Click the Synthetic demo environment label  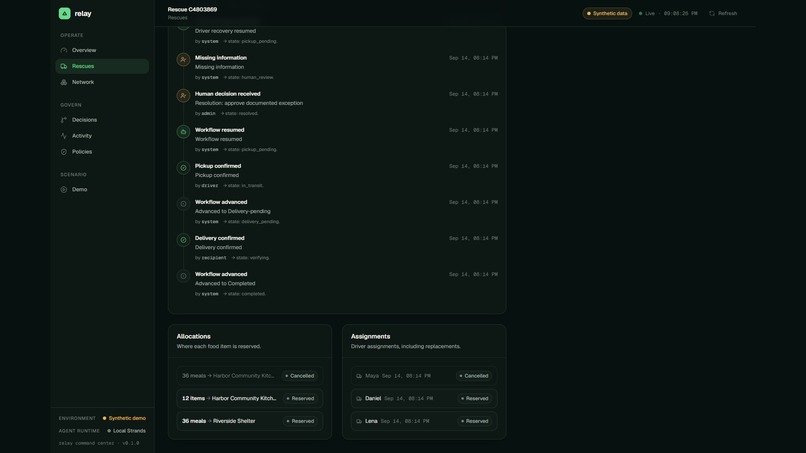point(124,419)
